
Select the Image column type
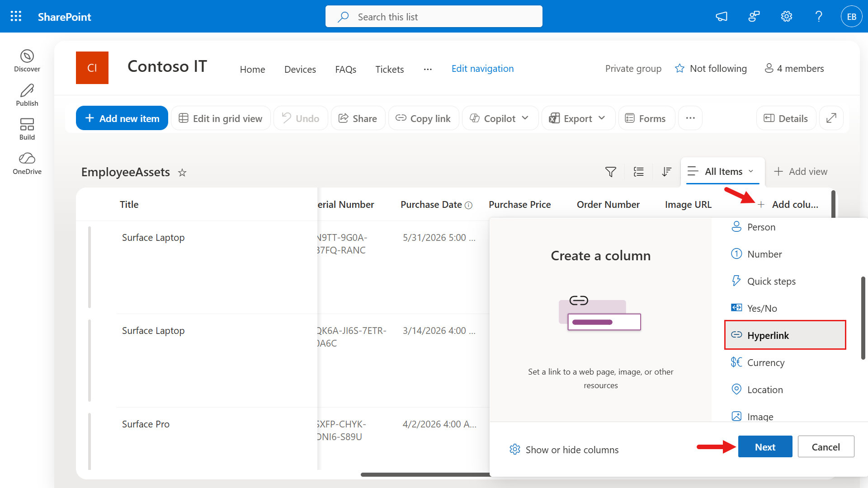pos(785,415)
